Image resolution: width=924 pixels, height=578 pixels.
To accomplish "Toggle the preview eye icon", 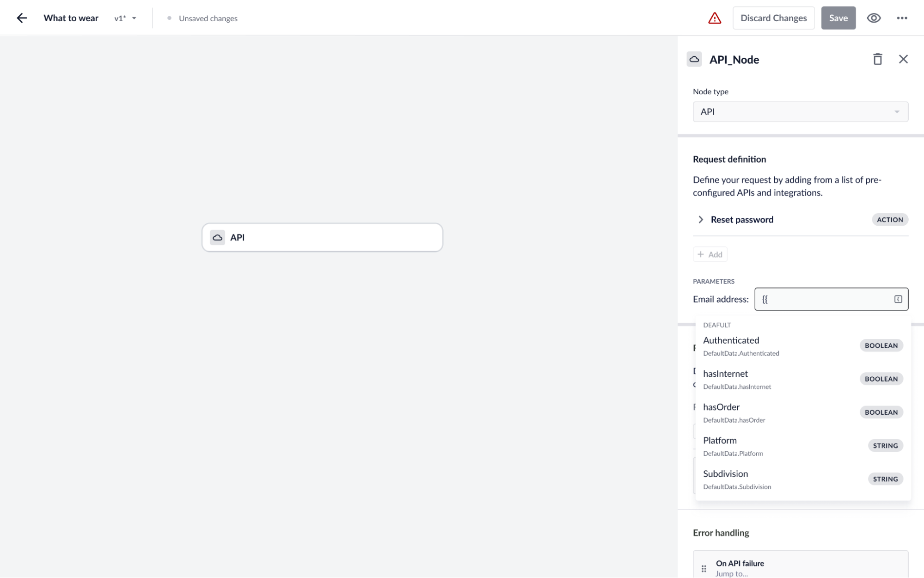I will [x=873, y=18].
